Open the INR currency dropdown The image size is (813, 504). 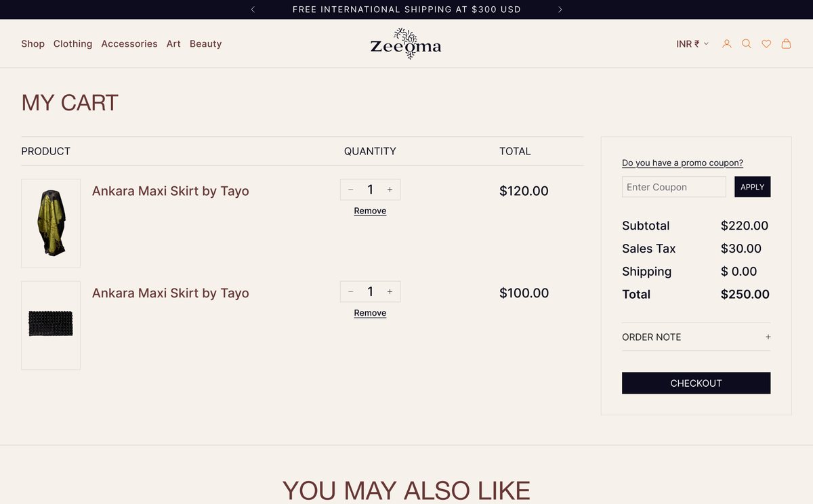click(692, 43)
